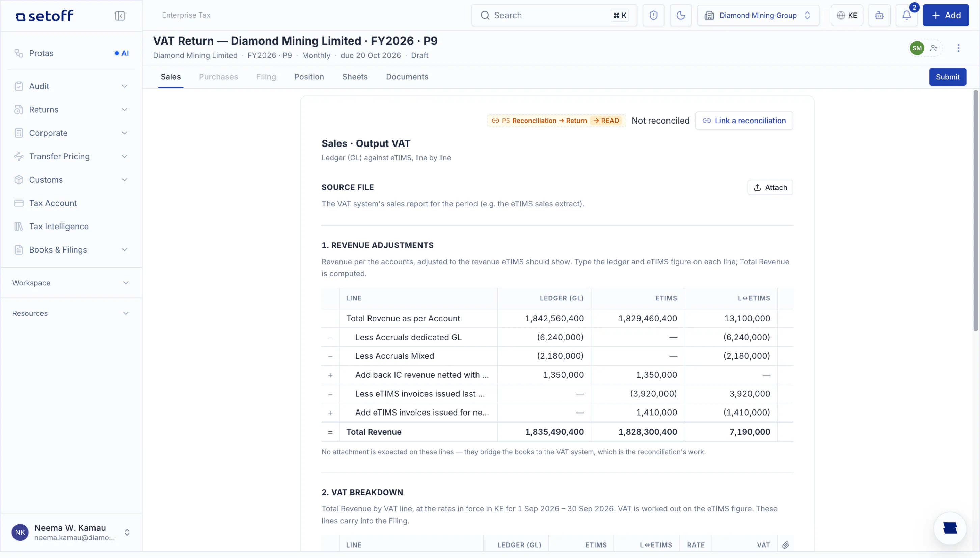Expand the Audit menu

pos(71,86)
